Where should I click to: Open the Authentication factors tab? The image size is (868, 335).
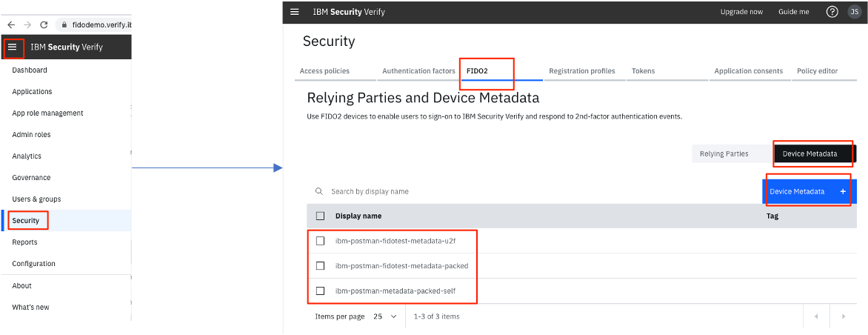tap(418, 71)
